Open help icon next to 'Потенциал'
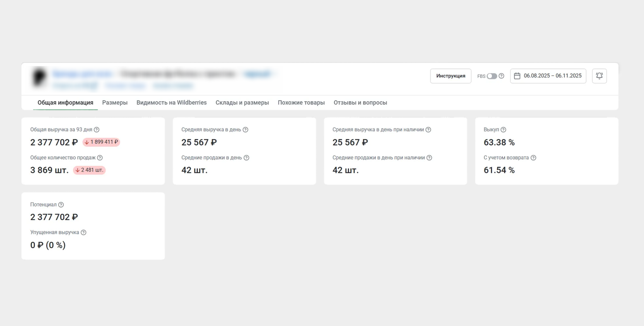This screenshot has width=644, height=326. tap(61, 205)
